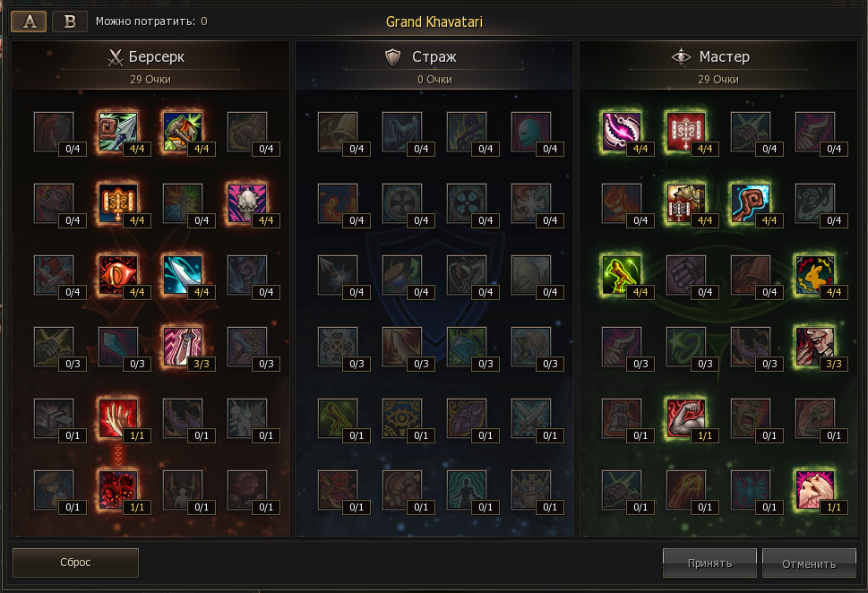This screenshot has height=593, width=868.
Task: Click the red skulls skill in Берсерк
Action: [x=117, y=489]
